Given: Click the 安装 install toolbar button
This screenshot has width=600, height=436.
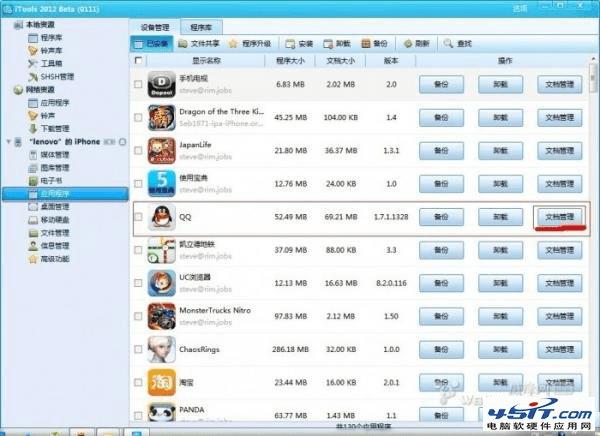Looking at the screenshot, I should coord(299,44).
